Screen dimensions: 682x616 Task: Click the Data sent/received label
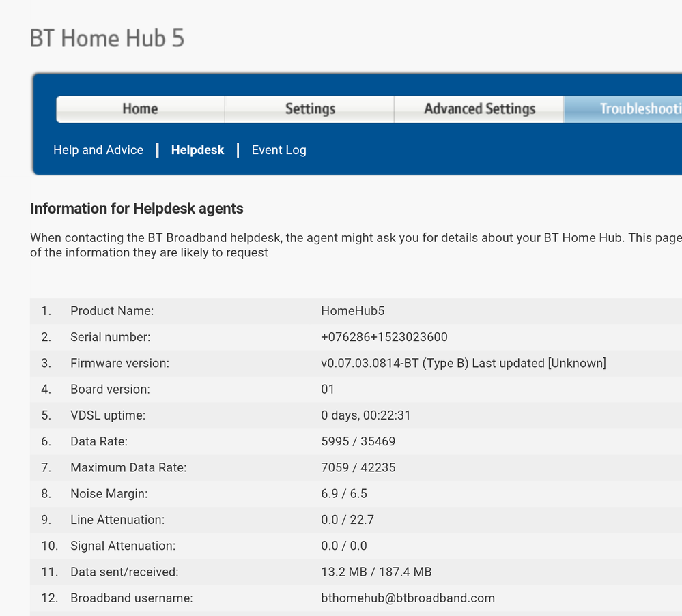pos(124,572)
